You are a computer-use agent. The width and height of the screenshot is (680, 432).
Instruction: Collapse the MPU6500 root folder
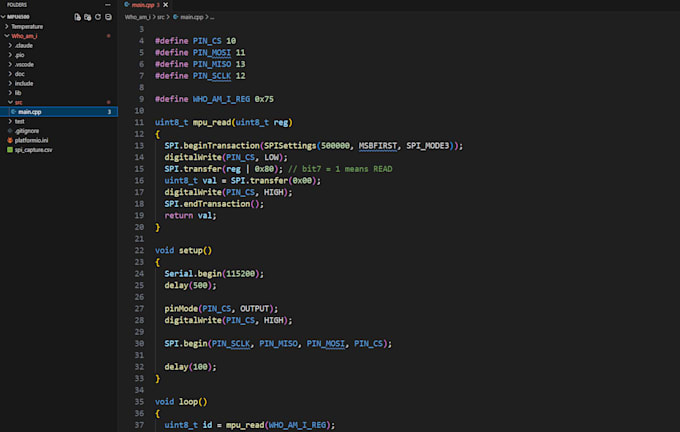coord(3,17)
